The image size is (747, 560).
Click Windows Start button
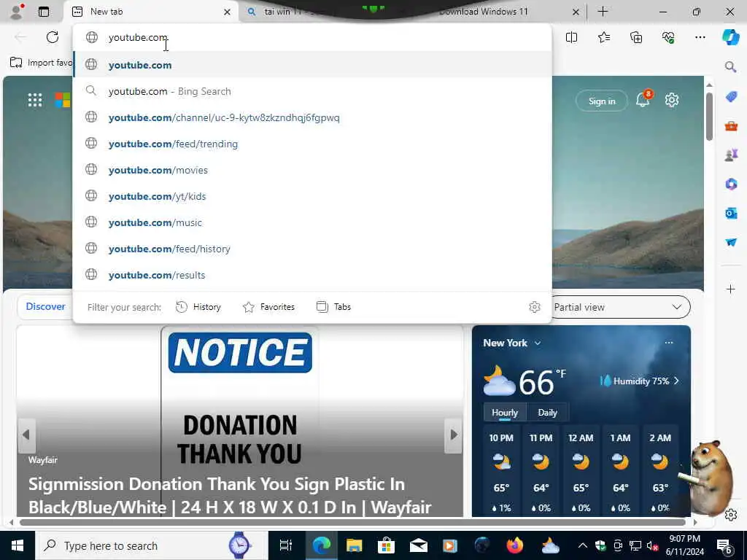pyautogui.click(x=18, y=545)
